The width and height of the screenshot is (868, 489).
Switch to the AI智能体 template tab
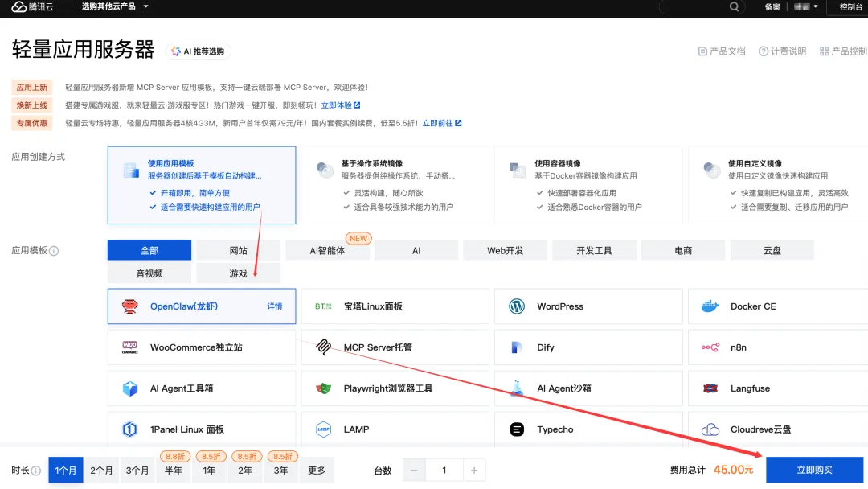point(327,250)
